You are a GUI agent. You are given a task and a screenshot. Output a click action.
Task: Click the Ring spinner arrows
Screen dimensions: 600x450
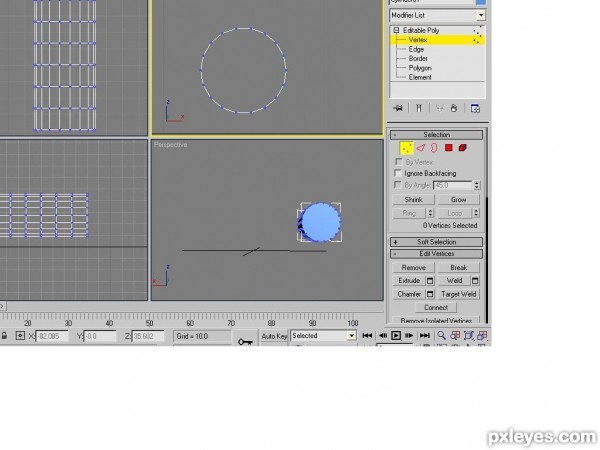430,213
